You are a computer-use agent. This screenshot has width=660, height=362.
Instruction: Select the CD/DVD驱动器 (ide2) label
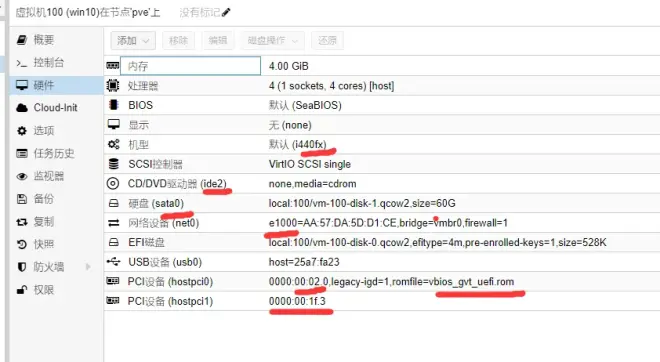click(x=177, y=184)
